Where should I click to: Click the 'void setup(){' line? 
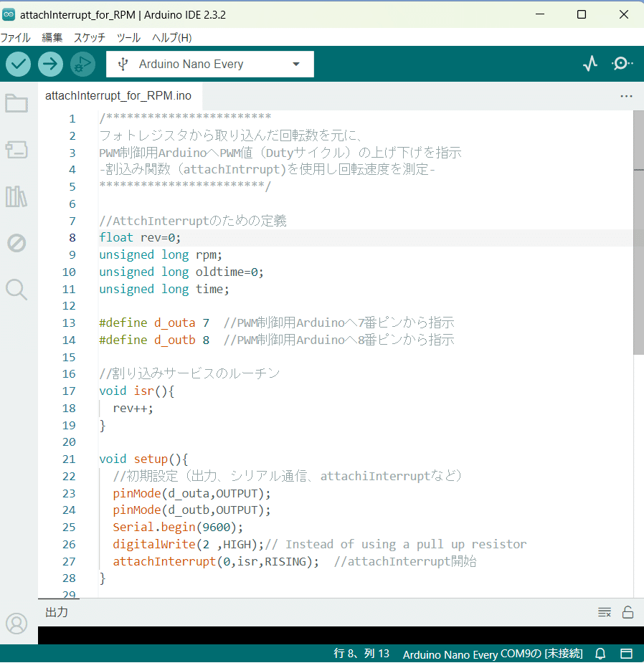(143, 459)
